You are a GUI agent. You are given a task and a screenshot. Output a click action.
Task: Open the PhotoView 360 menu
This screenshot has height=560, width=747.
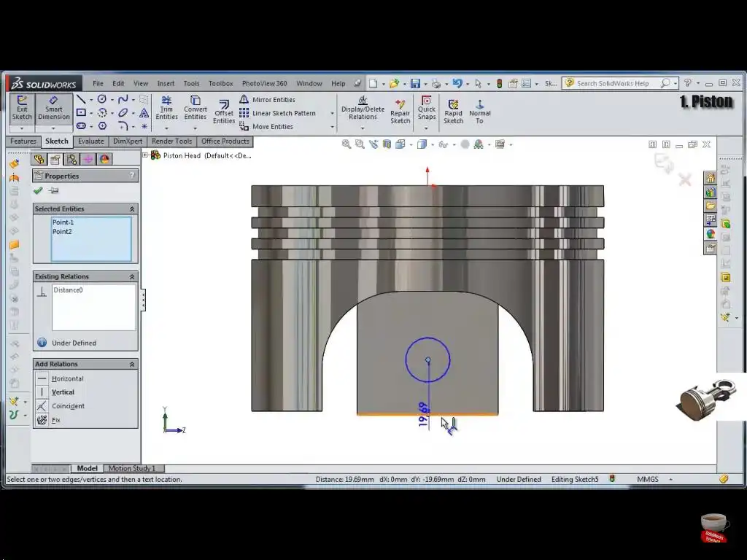(x=264, y=83)
